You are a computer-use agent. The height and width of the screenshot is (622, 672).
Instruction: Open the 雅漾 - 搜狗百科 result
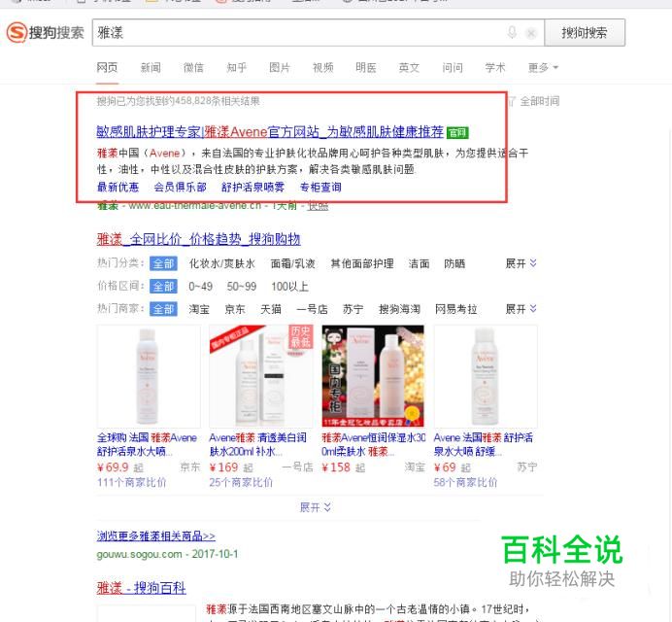tap(142, 588)
